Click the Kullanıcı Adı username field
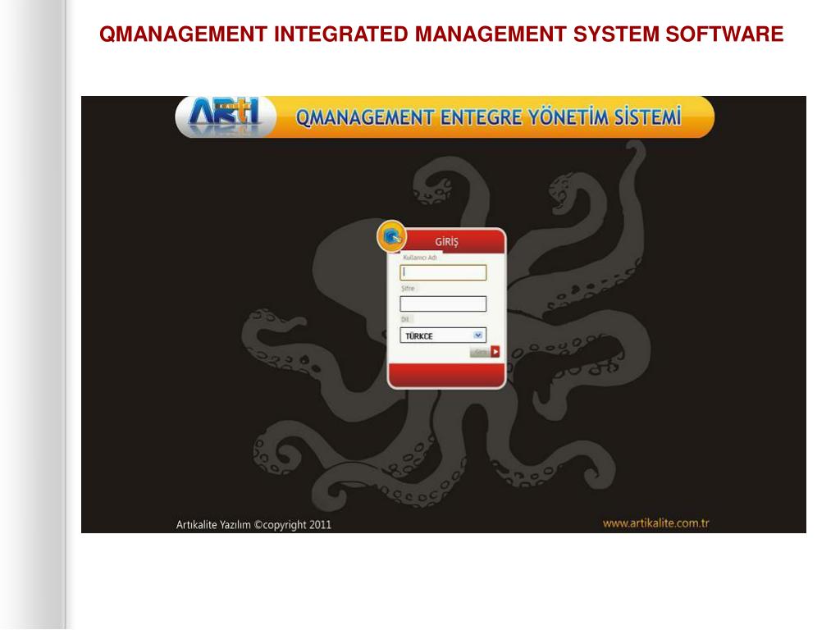Image resolution: width=840 pixels, height=630 pixels. click(x=443, y=272)
